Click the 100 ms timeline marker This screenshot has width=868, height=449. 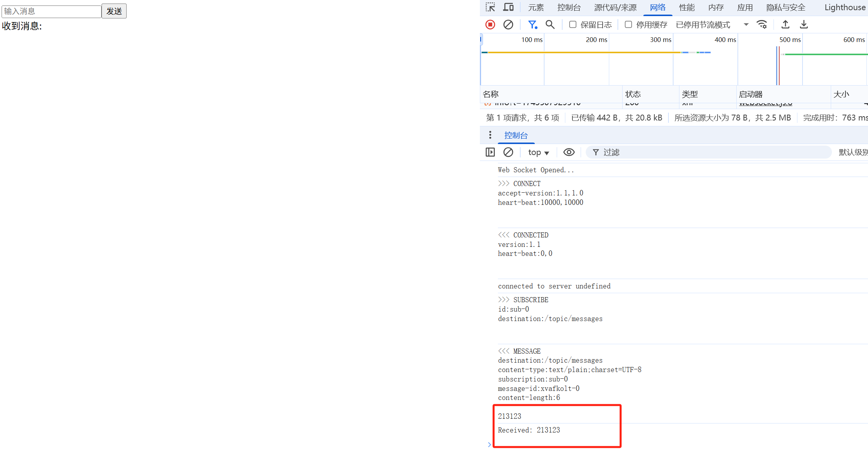[532, 40]
